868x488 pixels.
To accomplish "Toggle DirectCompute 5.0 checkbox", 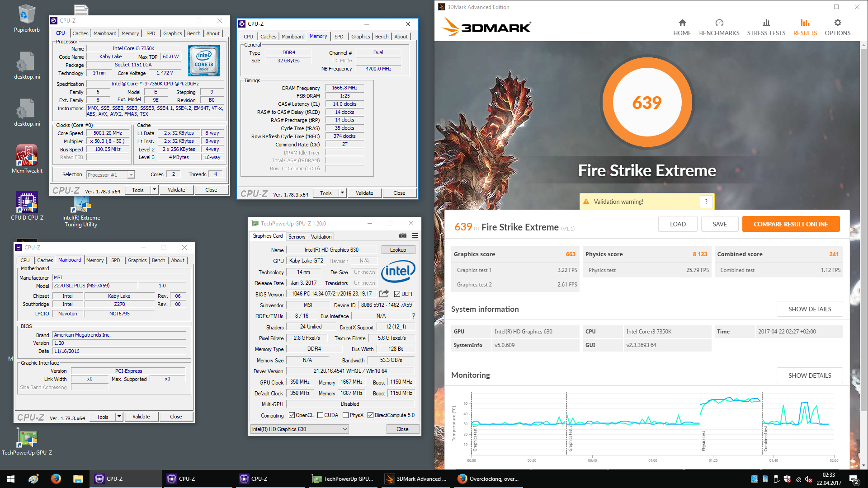I will (x=370, y=415).
